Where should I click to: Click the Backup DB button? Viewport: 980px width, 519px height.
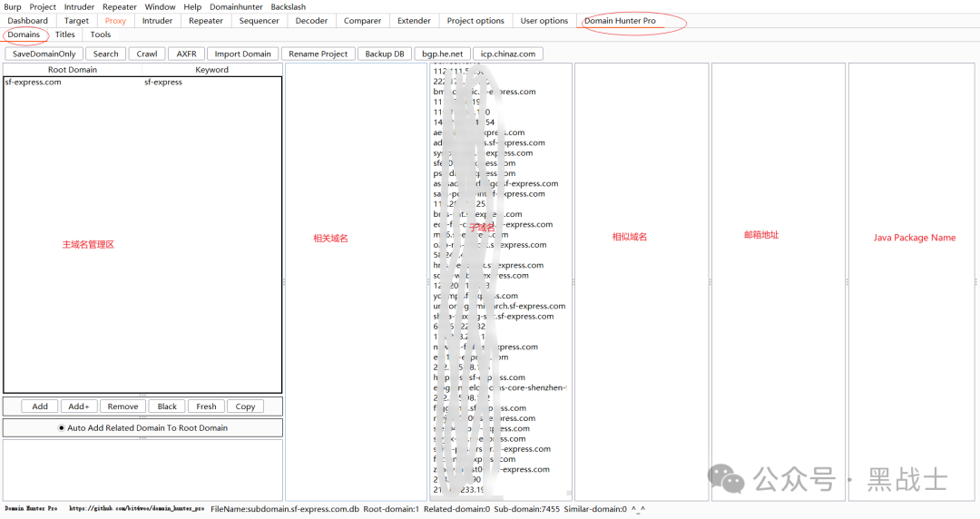385,54
